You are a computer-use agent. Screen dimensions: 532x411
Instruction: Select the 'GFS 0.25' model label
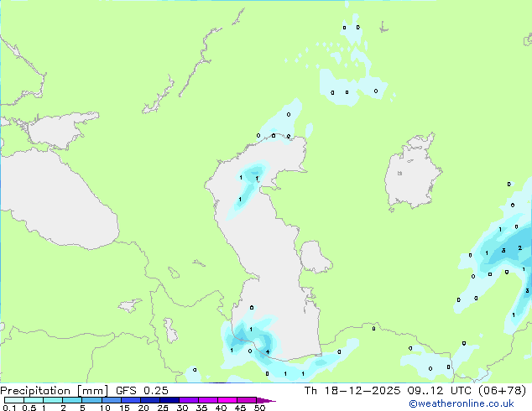coord(142,391)
